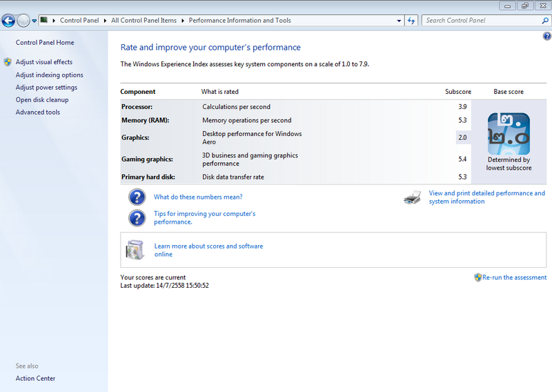The image size is (552, 392).
Task: Open Adjust power settings
Action: click(46, 88)
